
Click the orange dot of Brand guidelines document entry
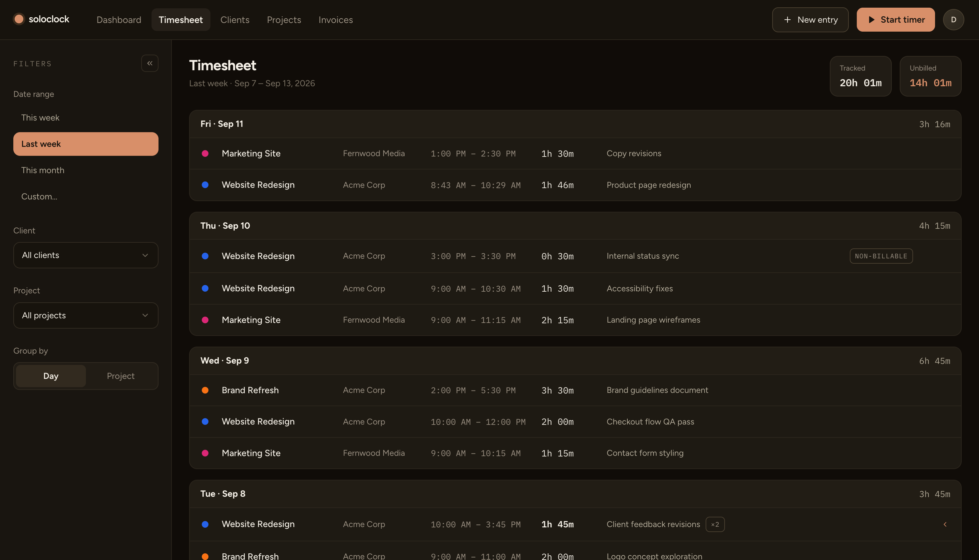[205, 390]
